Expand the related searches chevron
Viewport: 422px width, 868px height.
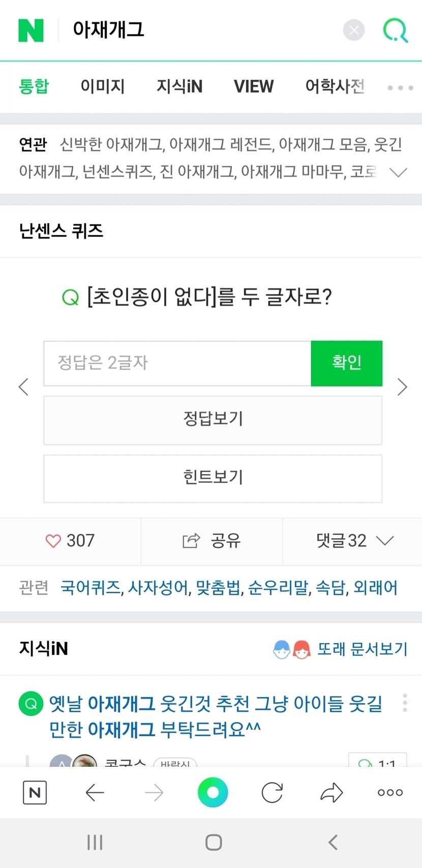click(398, 172)
